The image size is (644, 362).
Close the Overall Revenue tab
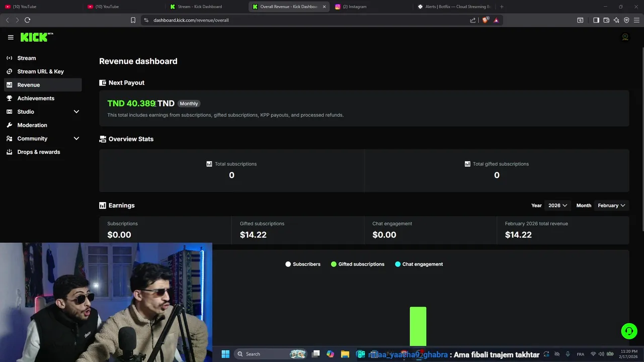[324, 7]
